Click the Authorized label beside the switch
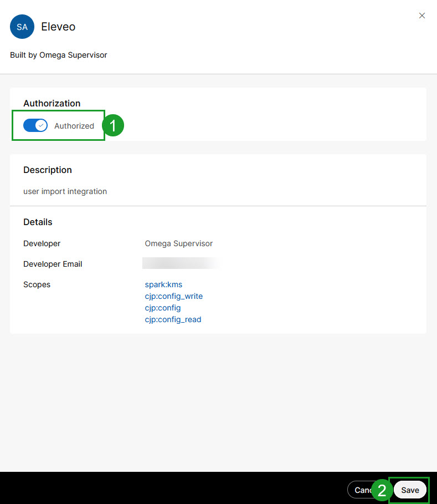The image size is (437, 504). click(x=74, y=126)
